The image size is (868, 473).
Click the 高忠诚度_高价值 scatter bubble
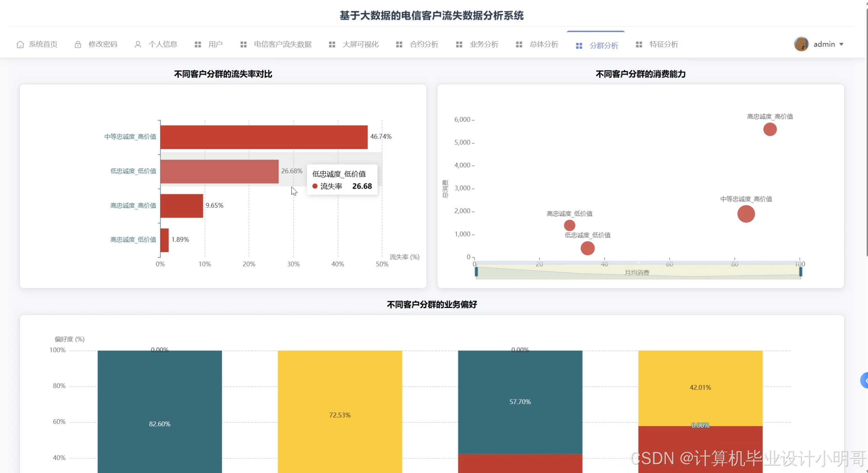[770, 129]
